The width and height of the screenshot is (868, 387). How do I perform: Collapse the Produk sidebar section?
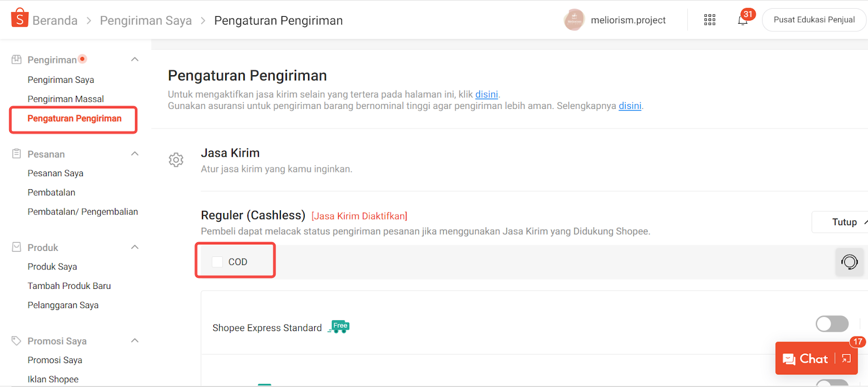click(x=135, y=247)
